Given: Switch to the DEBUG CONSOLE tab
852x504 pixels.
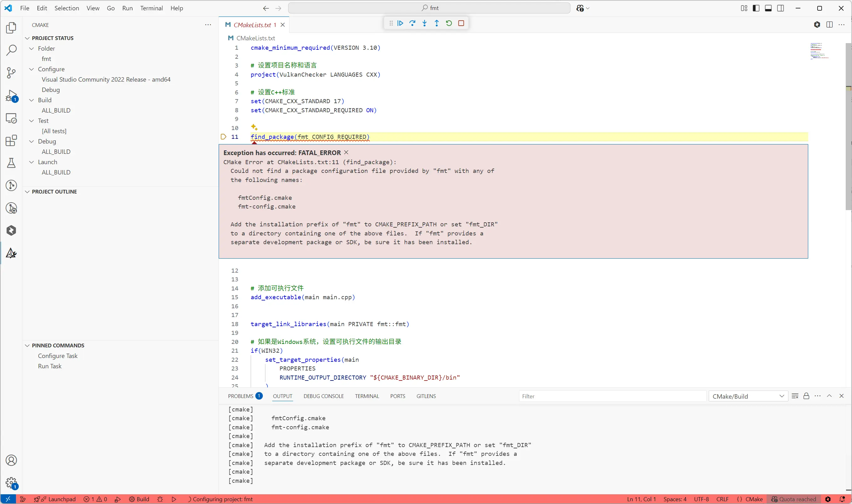Looking at the screenshot, I should (323, 396).
